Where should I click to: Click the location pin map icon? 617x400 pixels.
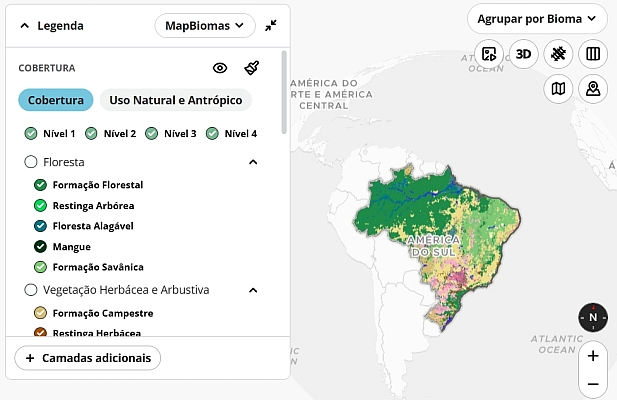pos(592,89)
